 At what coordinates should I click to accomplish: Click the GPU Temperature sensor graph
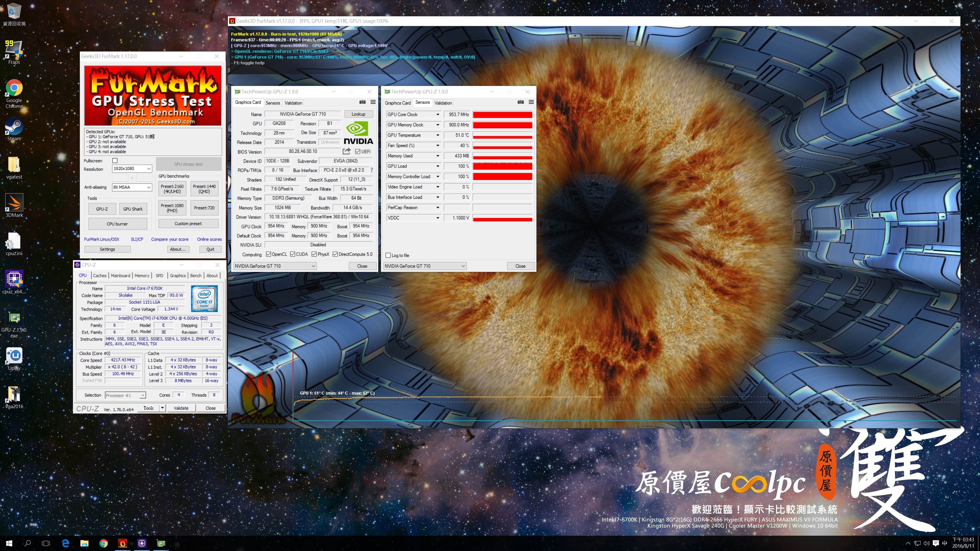(x=502, y=135)
